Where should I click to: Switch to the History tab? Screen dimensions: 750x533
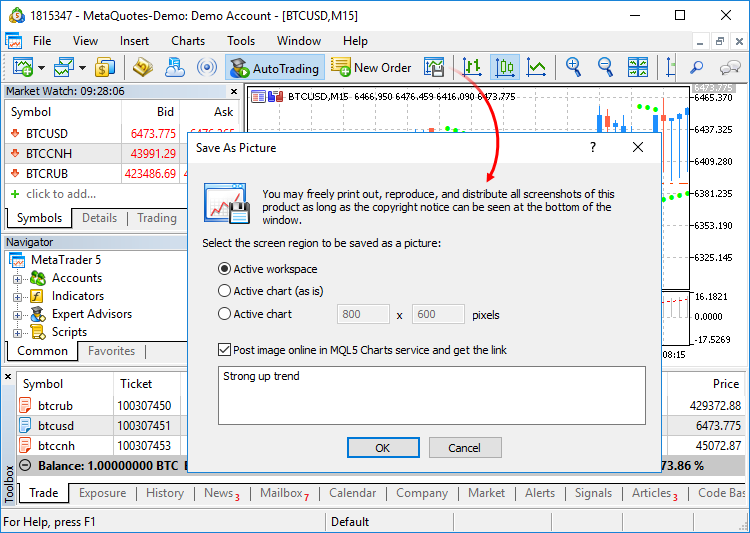165,493
